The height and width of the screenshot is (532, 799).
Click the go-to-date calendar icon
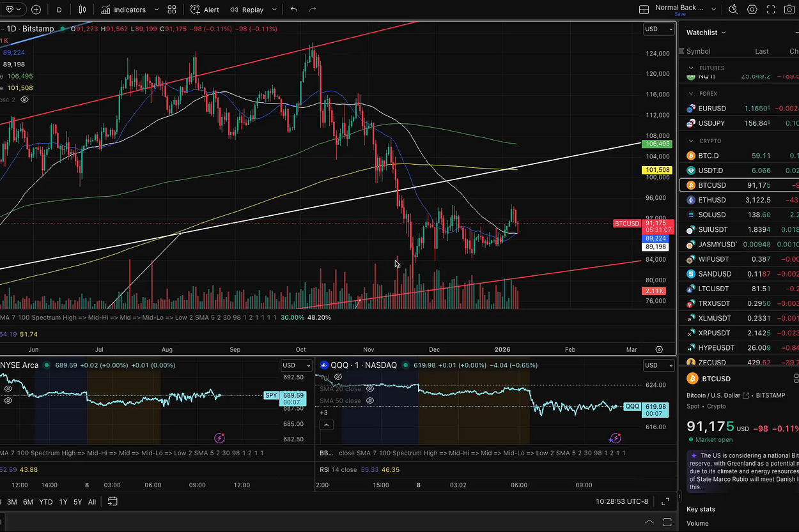[112, 501]
